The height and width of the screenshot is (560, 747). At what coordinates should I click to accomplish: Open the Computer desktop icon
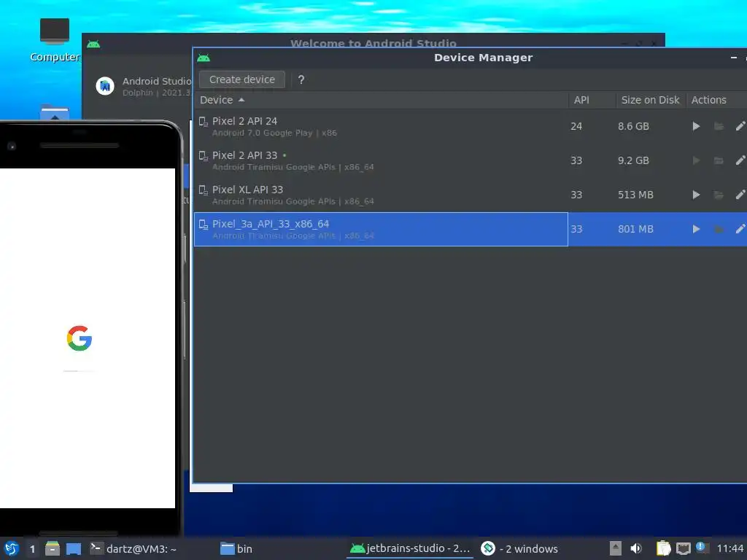point(55,40)
